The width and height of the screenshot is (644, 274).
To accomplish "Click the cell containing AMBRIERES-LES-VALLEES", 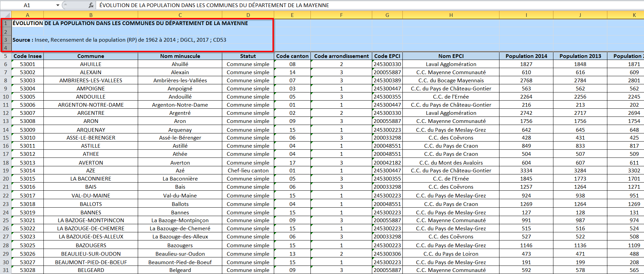I will 91,80.
